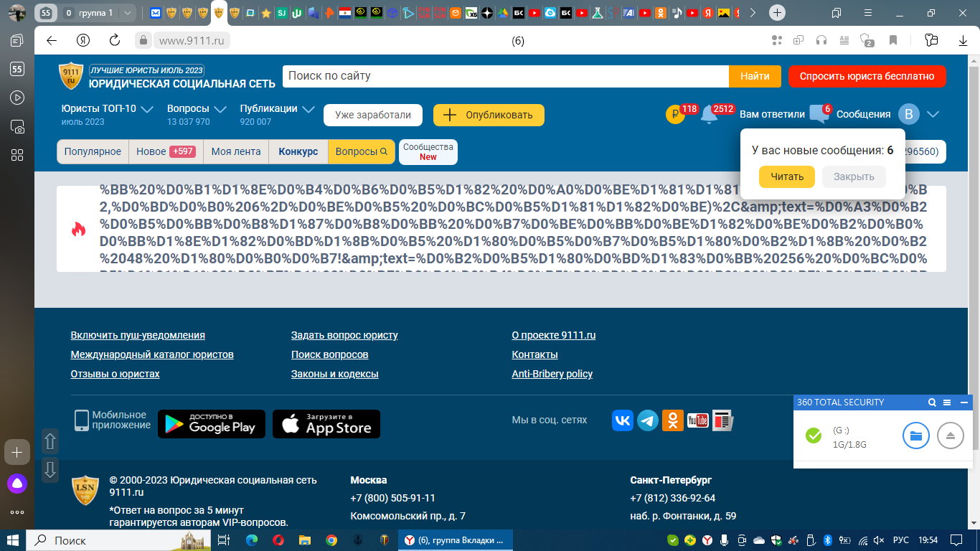Click eject drive icon in 360 widget

click(951, 435)
